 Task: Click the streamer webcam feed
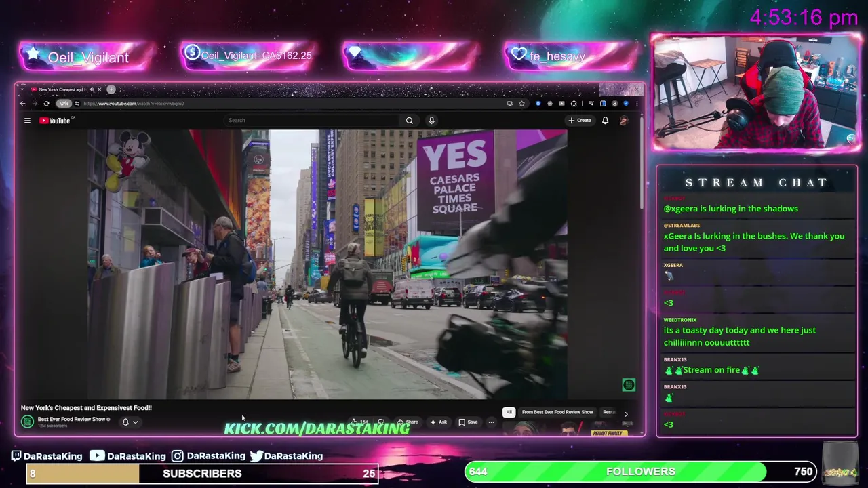point(756,92)
